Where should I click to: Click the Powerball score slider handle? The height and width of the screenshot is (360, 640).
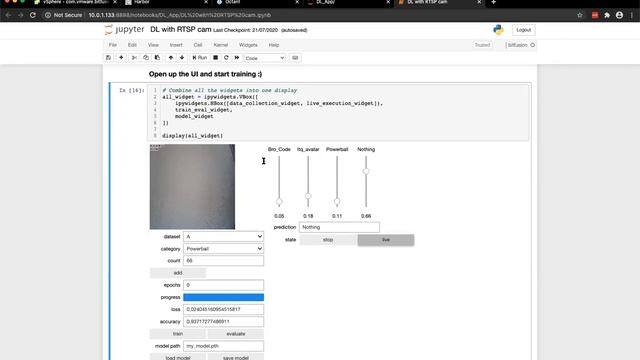click(337, 201)
